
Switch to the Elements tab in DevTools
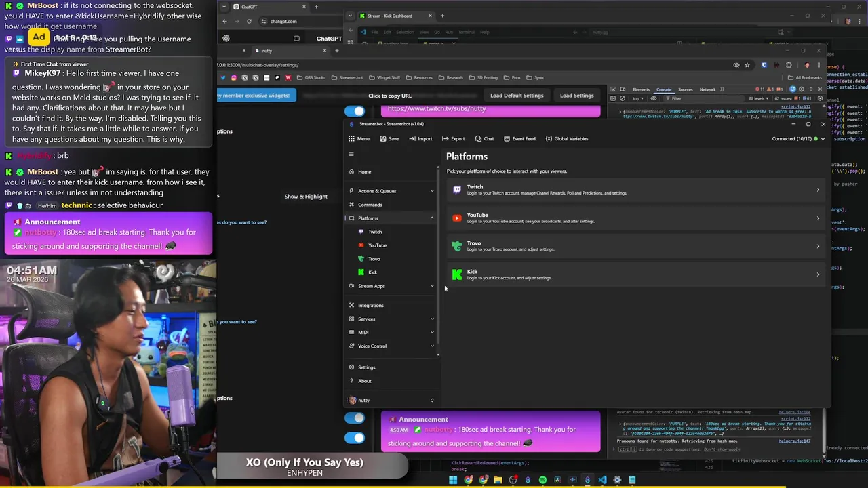pos(641,89)
